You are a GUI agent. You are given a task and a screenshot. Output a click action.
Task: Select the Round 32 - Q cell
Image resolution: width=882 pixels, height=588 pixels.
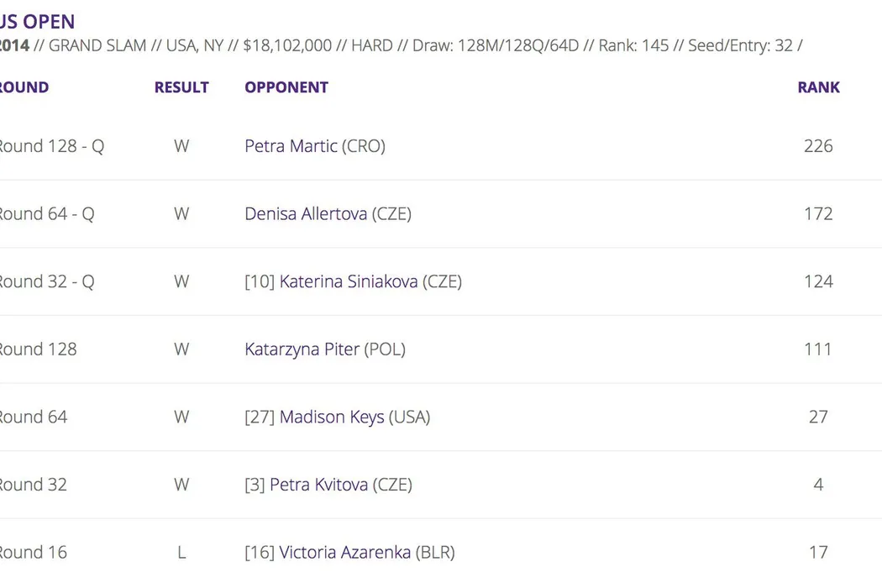pos(46,281)
